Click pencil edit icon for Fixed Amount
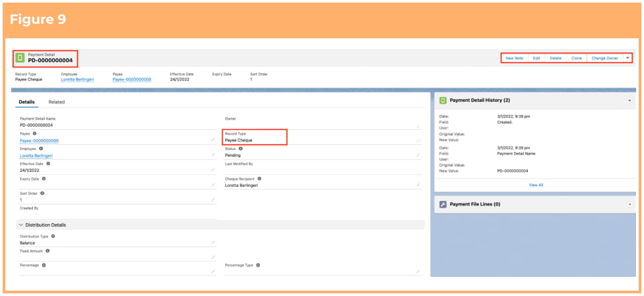The width and height of the screenshot is (644, 296). [x=212, y=258]
